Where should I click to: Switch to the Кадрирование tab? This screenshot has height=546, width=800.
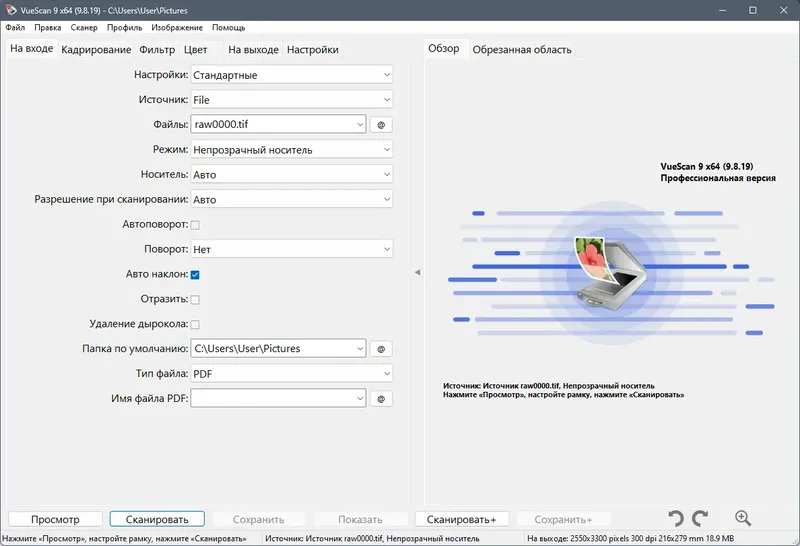click(x=96, y=49)
